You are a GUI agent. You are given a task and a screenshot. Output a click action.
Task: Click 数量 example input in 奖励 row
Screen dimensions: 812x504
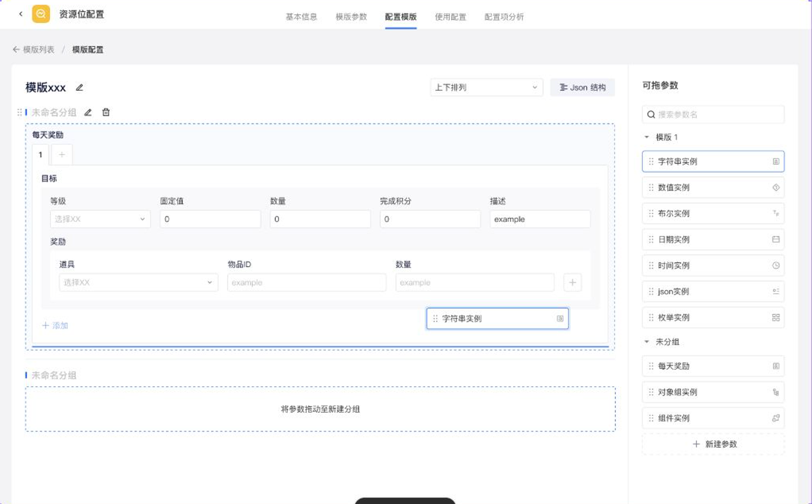475,282
